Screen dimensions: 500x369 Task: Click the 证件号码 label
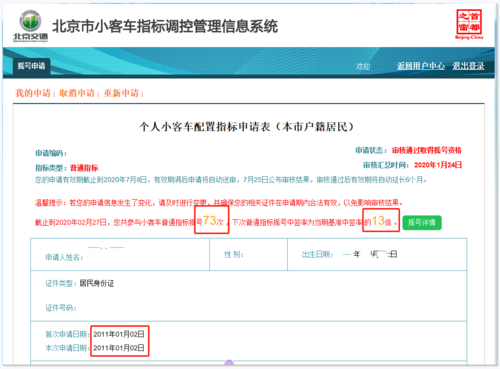tap(61, 308)
